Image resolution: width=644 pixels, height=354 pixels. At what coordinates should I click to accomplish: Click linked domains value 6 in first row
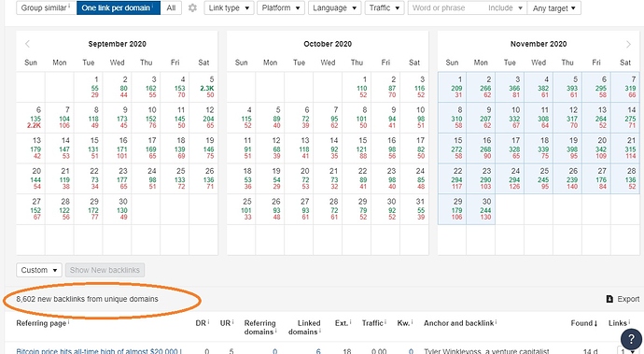[318, 351]
